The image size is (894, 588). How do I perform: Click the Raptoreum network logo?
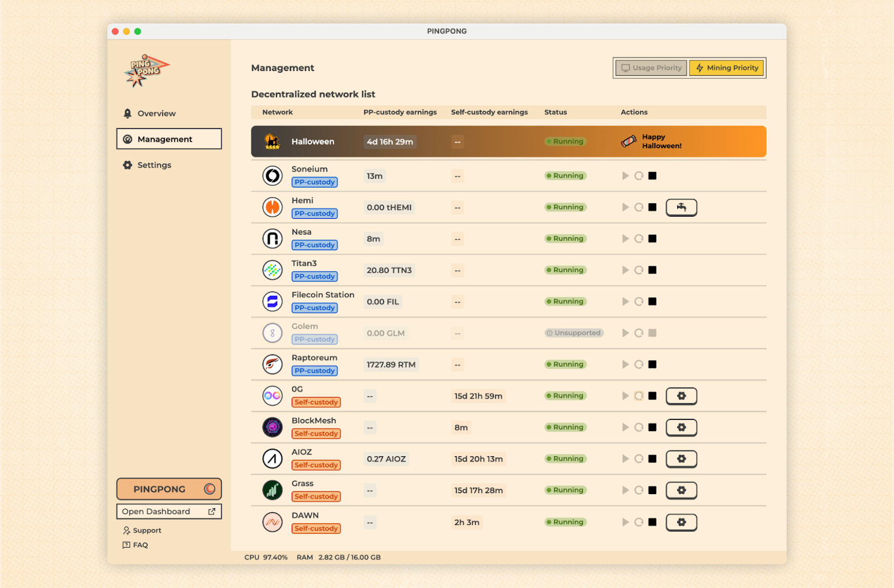tap(273, 365)
